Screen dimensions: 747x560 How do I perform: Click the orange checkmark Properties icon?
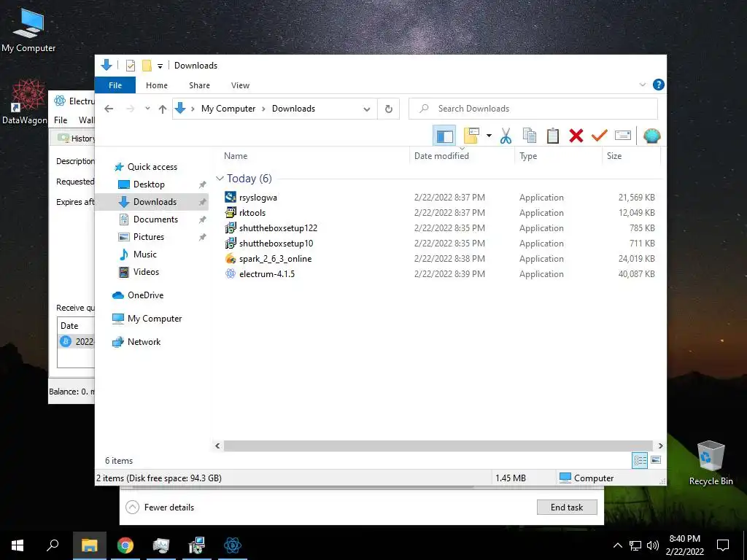[600, 136]
